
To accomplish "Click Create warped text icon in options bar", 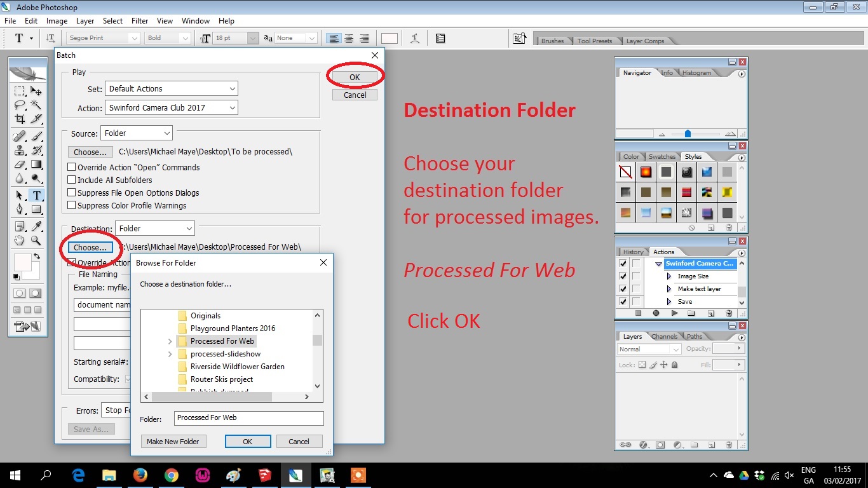I will click(415, 38).
